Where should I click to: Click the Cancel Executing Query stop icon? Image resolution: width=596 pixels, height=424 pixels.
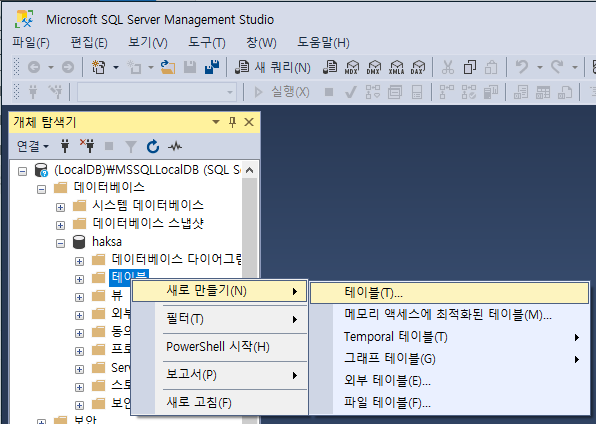(x=329, y=92)
